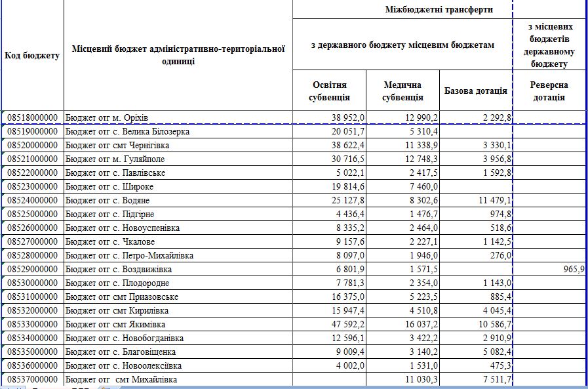Select budget code cell 08518000000
This screenshot has width=588, height=389.
(33, 118)
